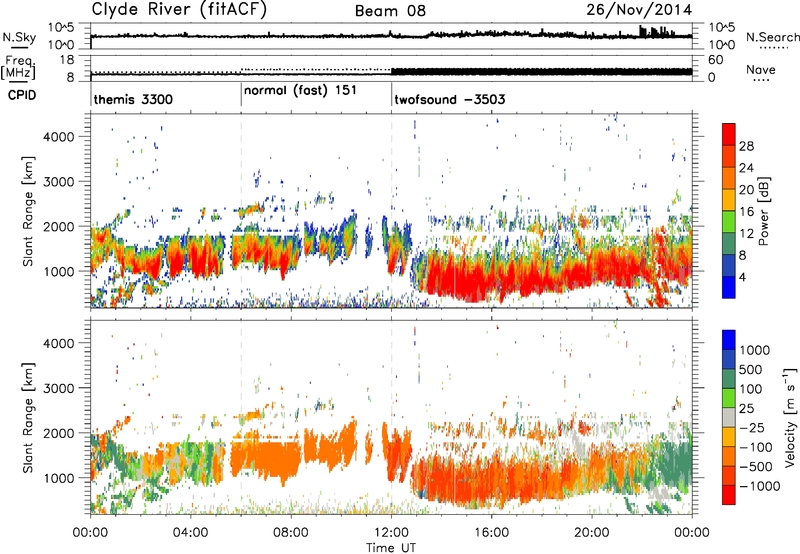Click the '2000' tick on the velocity panel

[x=58, y=433]
